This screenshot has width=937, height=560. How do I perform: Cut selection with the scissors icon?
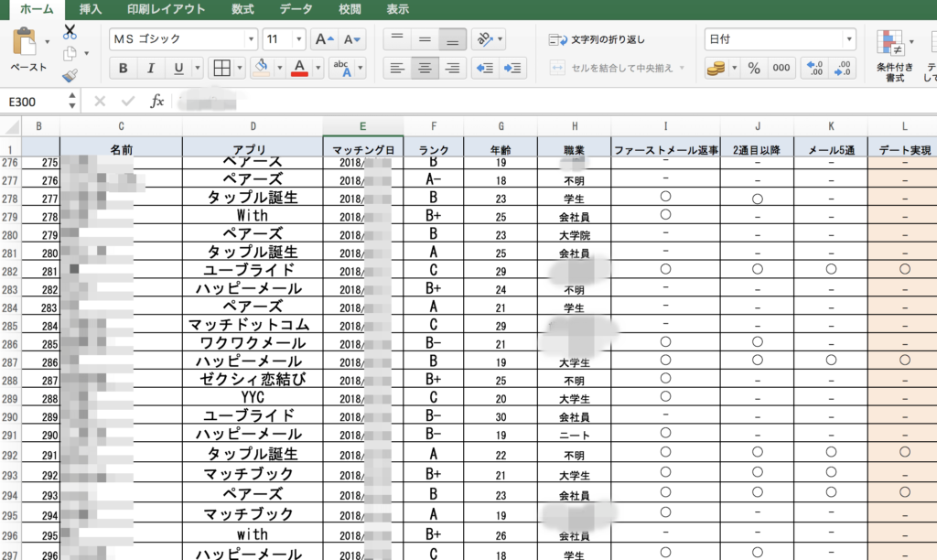(x=70, y=32)
